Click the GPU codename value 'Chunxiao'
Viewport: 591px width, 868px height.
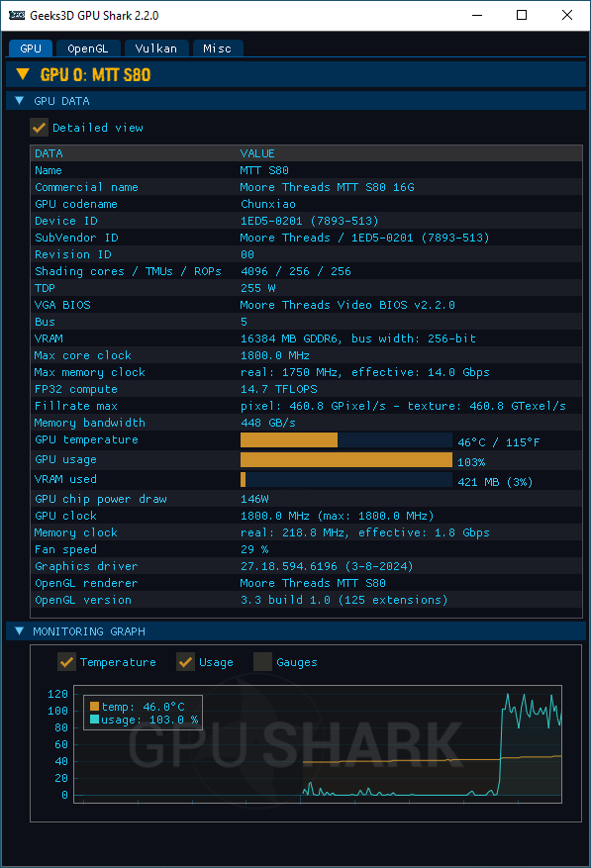(268, 204)
